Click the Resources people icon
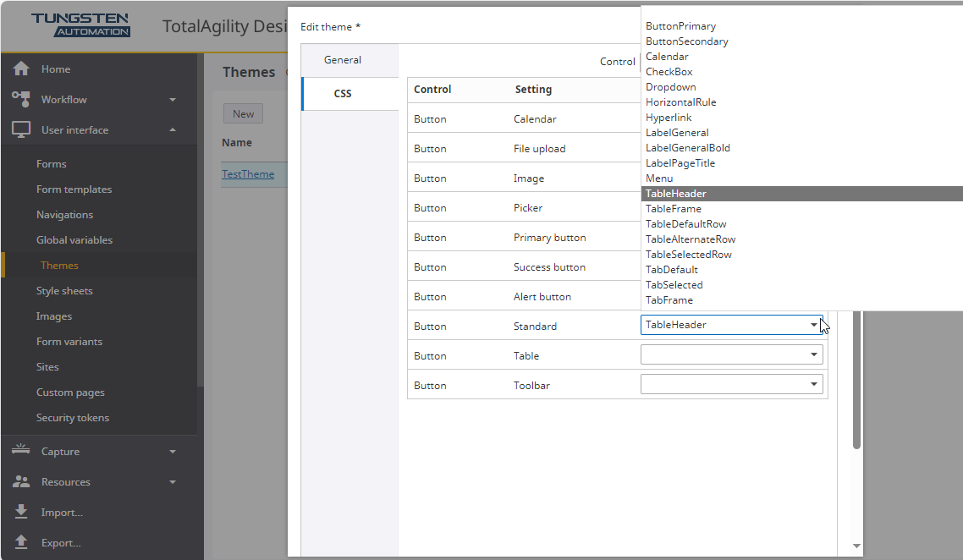The height and width of the screenshot is (560, 963). coord(21,481)
